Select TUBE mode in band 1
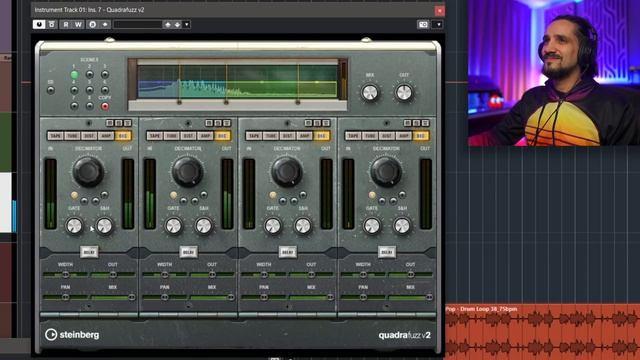Image resolution: width=640 pixels, height=360 pixels. click(72, 136)
